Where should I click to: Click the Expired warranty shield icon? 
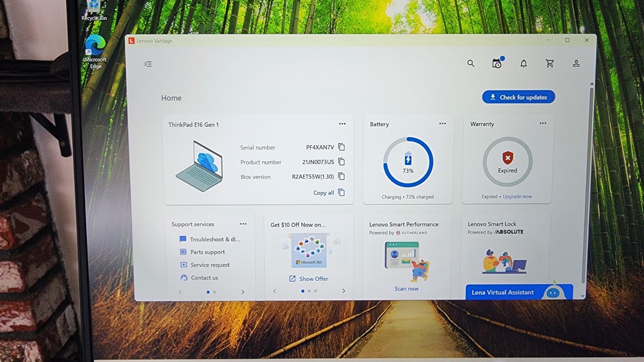(x=508, y=158)
